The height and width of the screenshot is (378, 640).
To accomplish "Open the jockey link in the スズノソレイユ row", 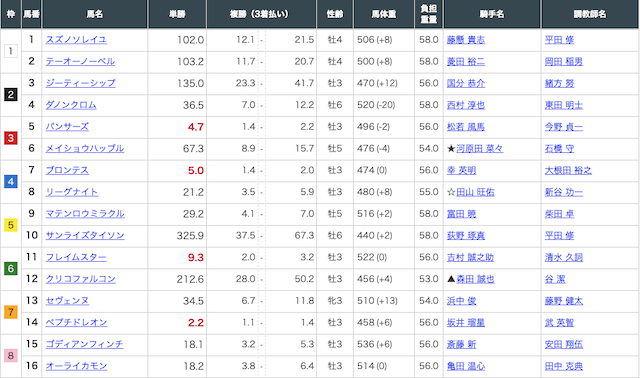I will (x=466, y=40).
